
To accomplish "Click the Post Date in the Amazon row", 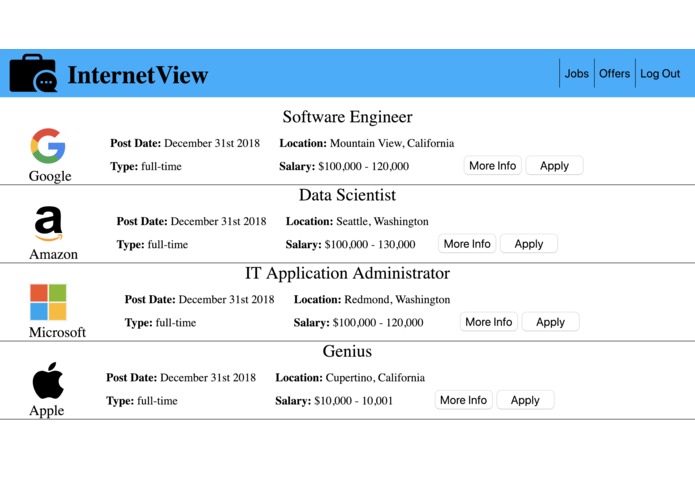I will coord(191,221).
